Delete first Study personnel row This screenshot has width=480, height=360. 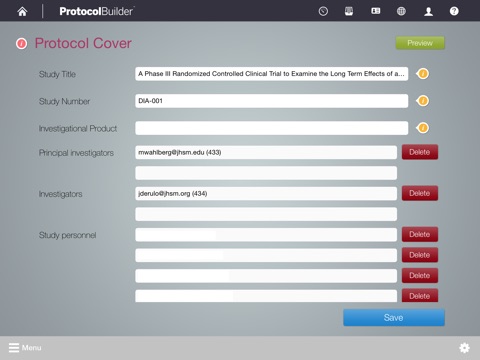tap(420, 235)
